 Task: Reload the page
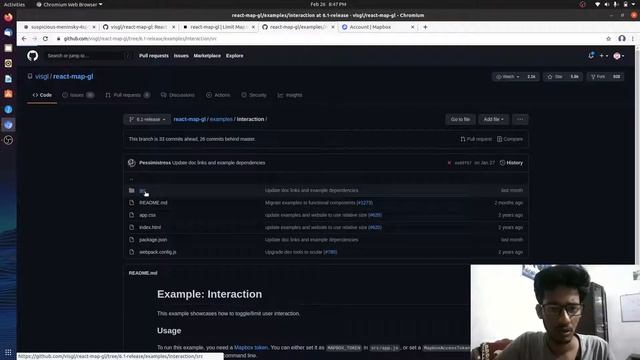coord(45,38)
